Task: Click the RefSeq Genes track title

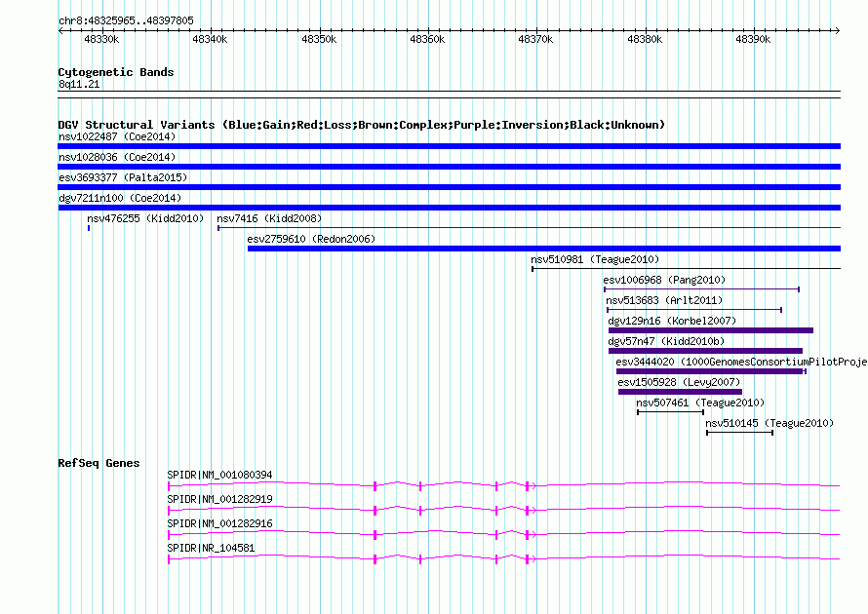Action: (99, 463)
